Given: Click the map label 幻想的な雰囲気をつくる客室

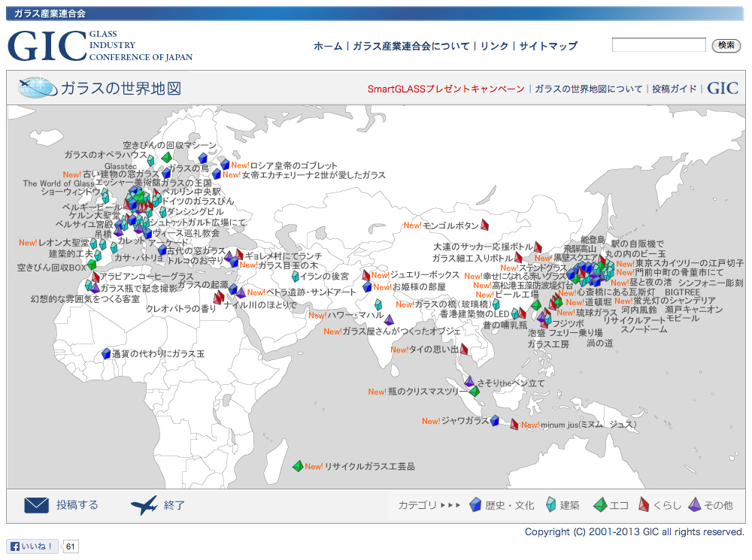Looking at the screenshot, I should (x=86, y=298).
